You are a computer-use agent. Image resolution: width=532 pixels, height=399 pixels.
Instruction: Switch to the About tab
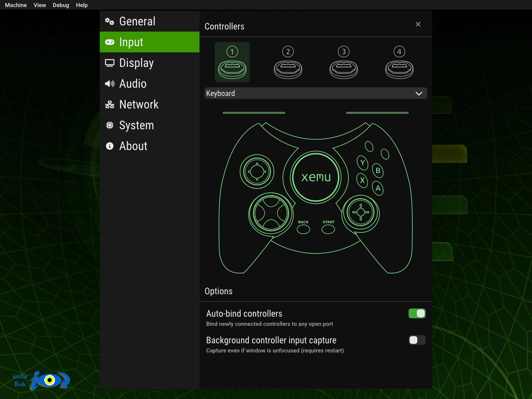pos(150,146)
